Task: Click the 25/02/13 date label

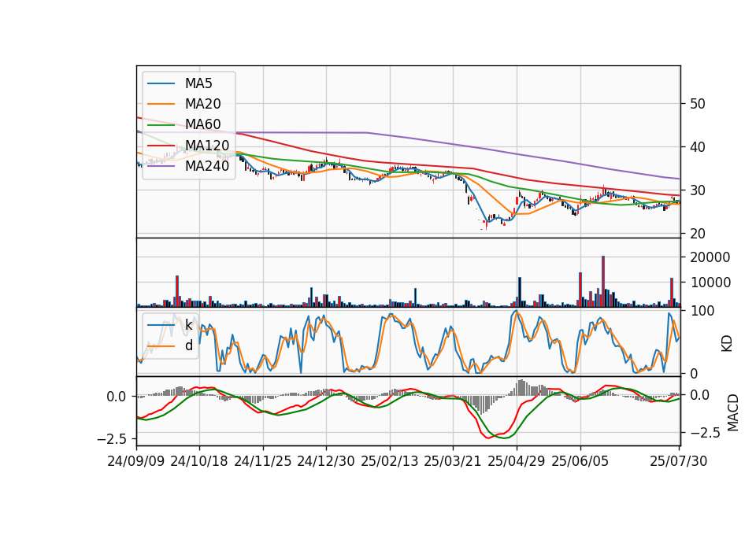Action: (390, 461)
